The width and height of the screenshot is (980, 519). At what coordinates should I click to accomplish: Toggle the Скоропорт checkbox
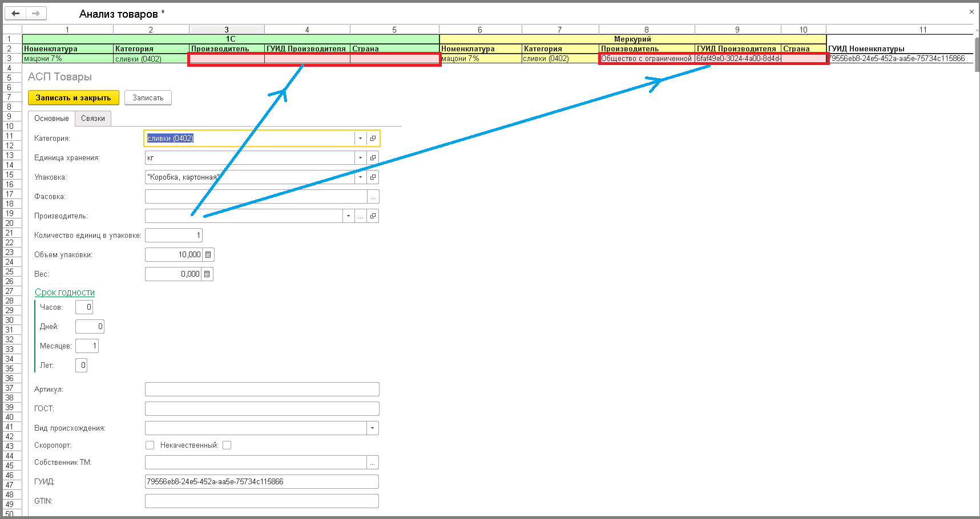click(150, 445)
